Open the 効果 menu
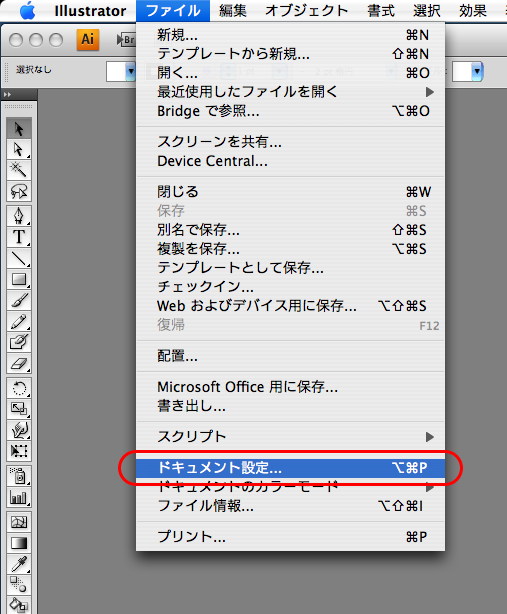The height and width of the screenshot is (614, 507). (x=473, y=11)
